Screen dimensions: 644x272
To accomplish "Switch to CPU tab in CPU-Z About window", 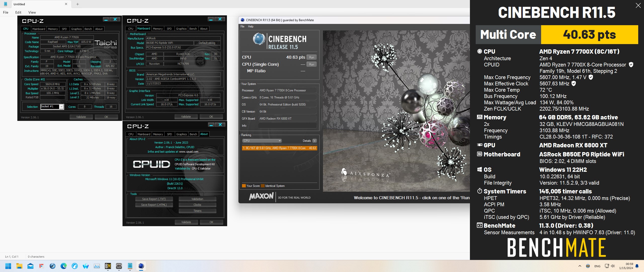I will pyautogui.click(x=131, y=134).
